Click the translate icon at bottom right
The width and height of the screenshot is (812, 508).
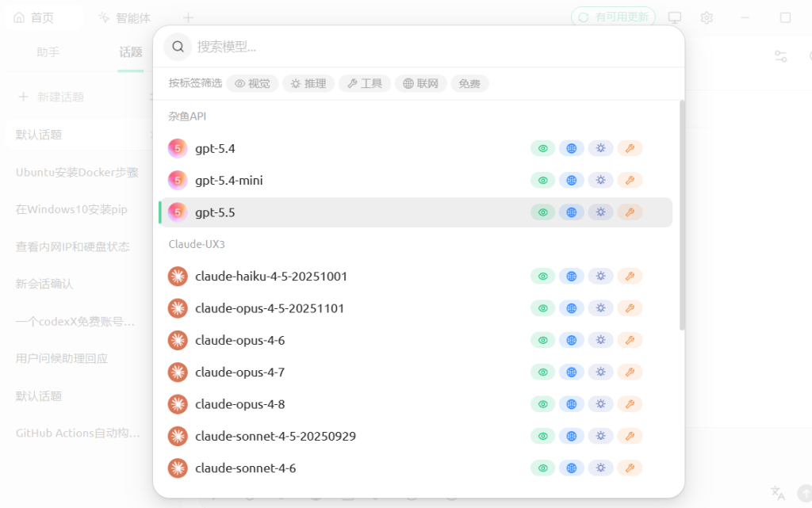(777, 492)
